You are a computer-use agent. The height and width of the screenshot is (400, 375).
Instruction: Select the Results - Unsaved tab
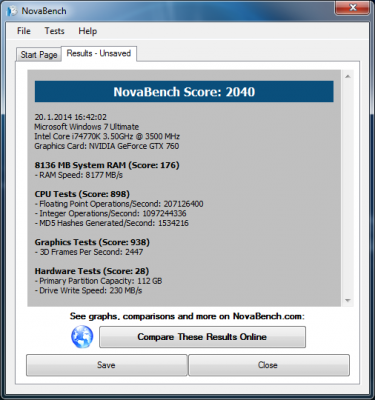tap(99, 53)
